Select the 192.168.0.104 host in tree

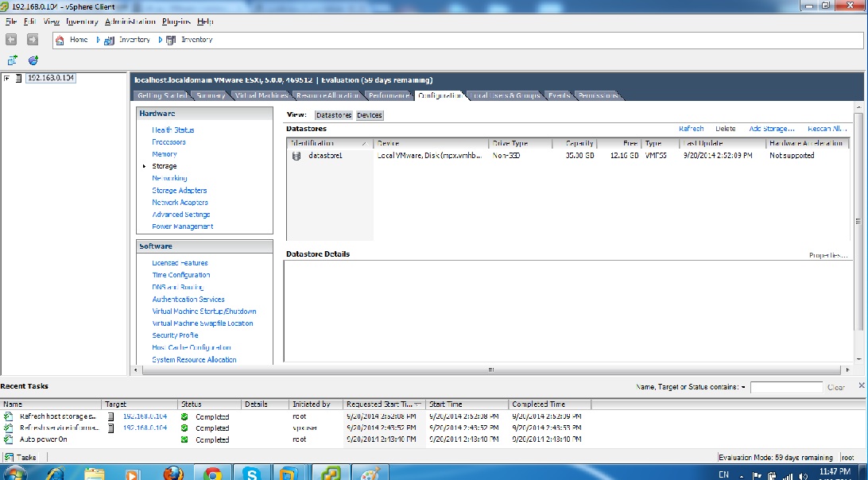pyautogui.click(x=51, y=78)
